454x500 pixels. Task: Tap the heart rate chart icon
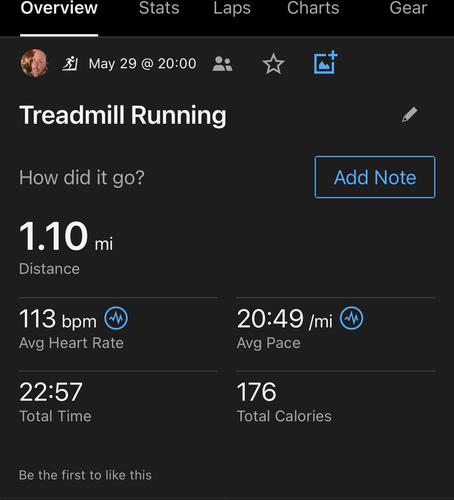coord(116,318)
